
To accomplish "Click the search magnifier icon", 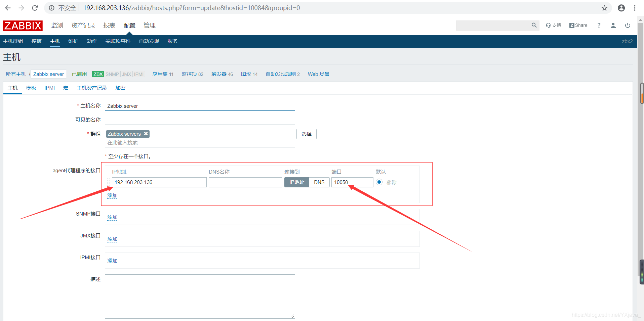I will coord(534,25).
